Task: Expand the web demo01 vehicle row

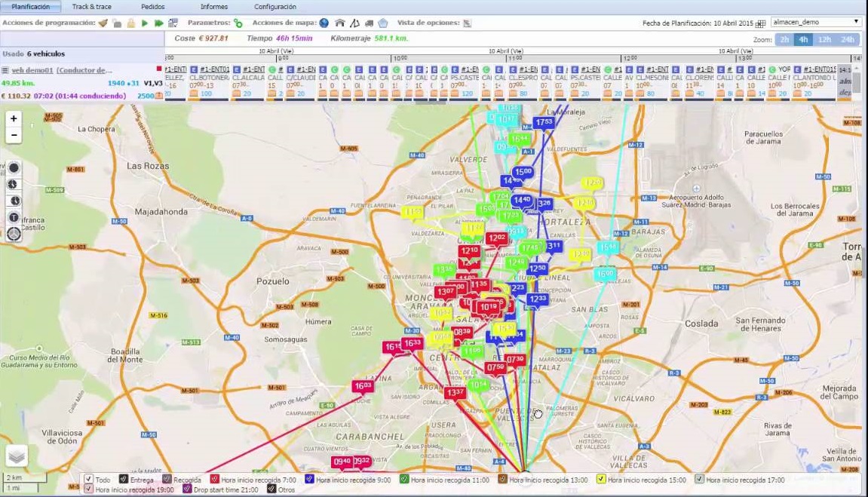Action: click(x=6, y=70)
